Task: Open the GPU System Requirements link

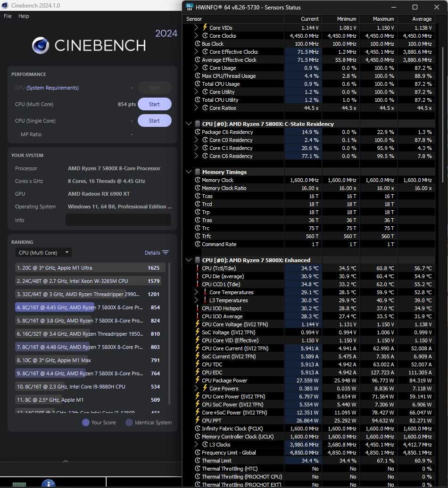Action: click(53, 88)
